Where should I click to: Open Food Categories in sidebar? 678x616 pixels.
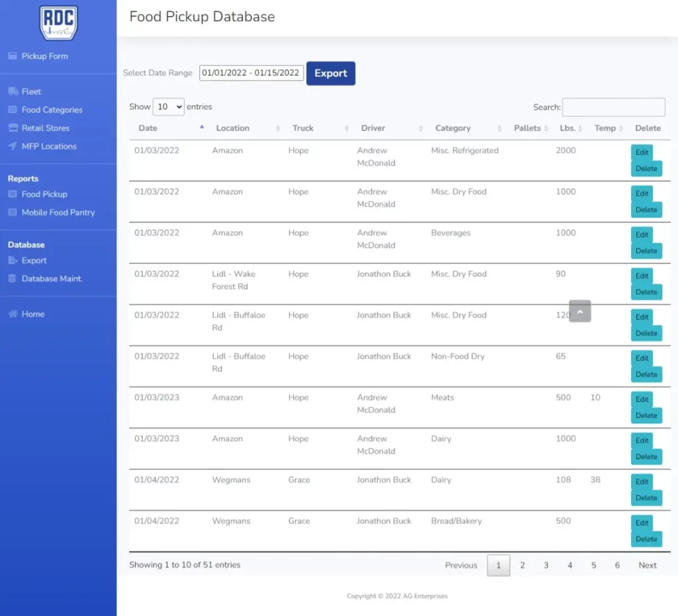[x=52, y=110]
